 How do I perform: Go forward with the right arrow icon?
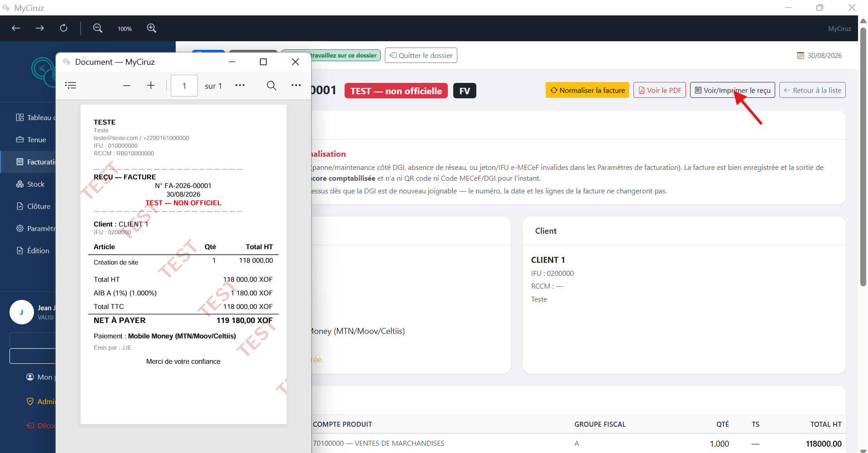(x=40, y=28)
